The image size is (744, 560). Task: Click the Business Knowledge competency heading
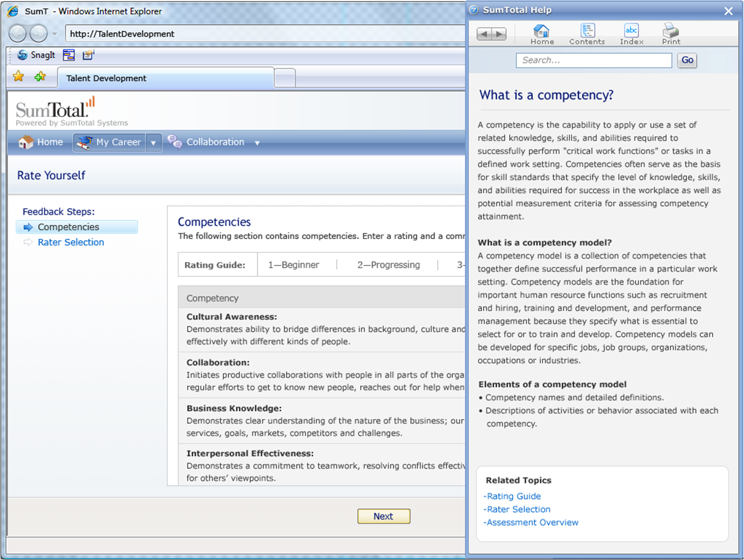click(x=234, y=408)
